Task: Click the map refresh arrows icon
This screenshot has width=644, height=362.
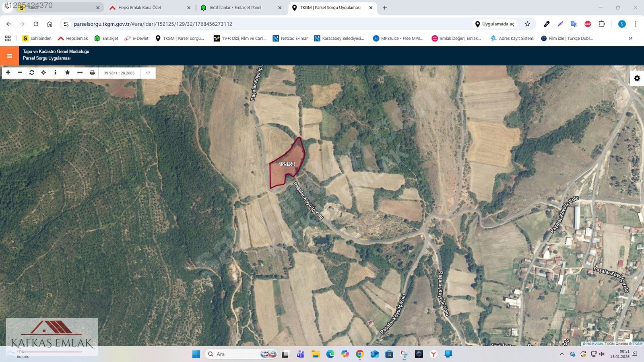Action: (32, 72)
